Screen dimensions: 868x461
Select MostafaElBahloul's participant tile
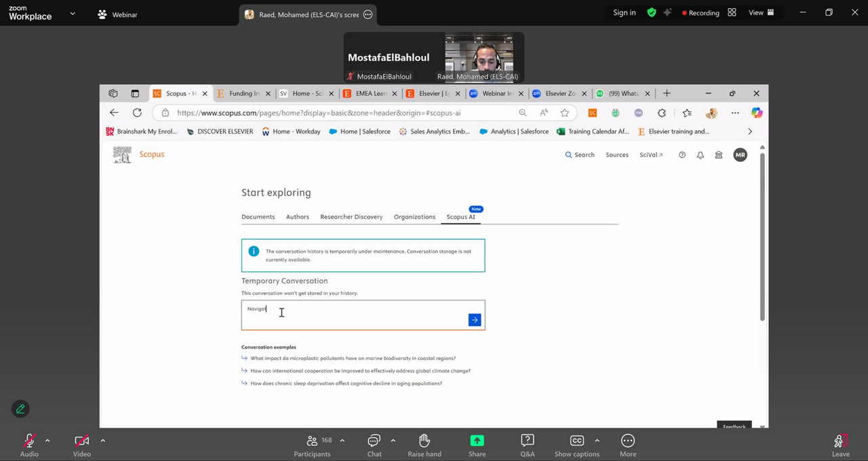click(x=389, y=57)
